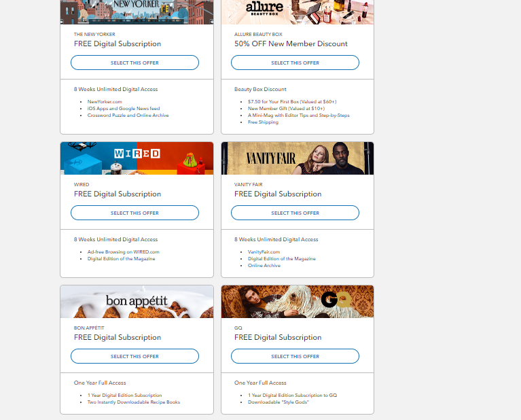Click the Vanity Fair banner image
521x420 pixels.
click(x=298, y=158)
